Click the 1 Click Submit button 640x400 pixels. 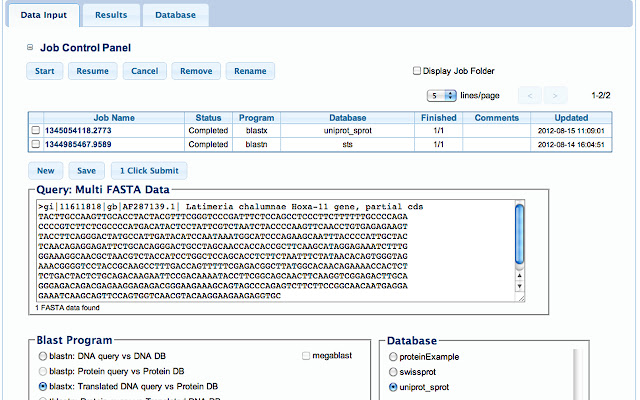pyautogui.click(x=148, y=170)
